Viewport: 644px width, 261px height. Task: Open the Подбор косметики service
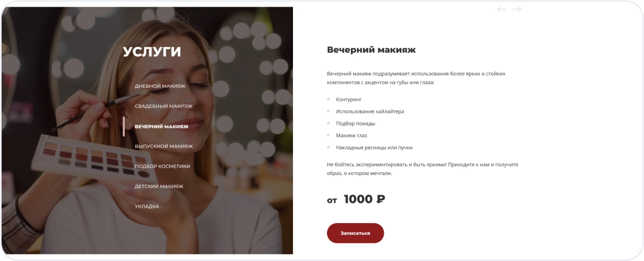[162, 166]
